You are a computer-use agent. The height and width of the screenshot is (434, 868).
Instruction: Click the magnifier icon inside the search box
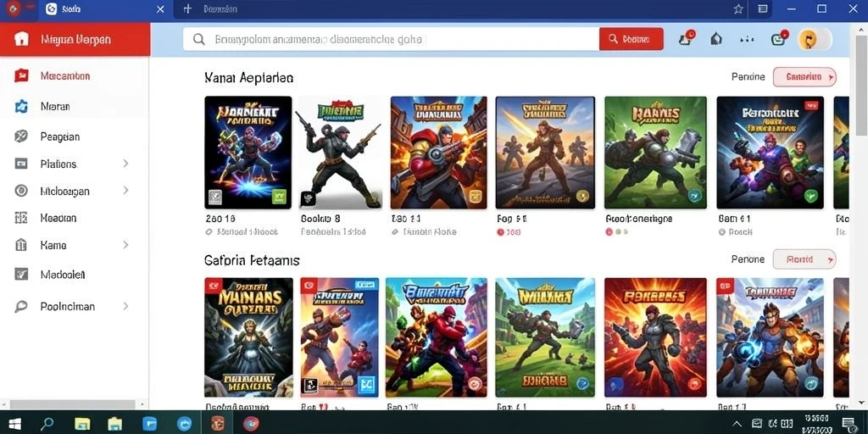pos(198,39)
